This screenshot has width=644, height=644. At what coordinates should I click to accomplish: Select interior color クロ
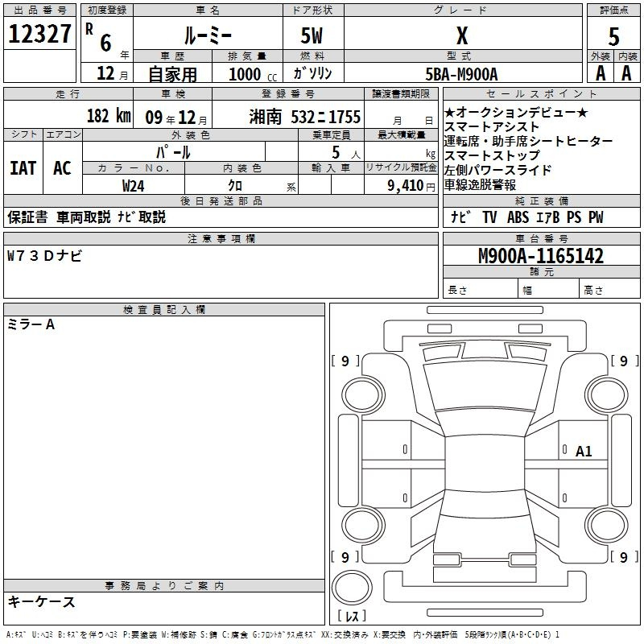235,186
